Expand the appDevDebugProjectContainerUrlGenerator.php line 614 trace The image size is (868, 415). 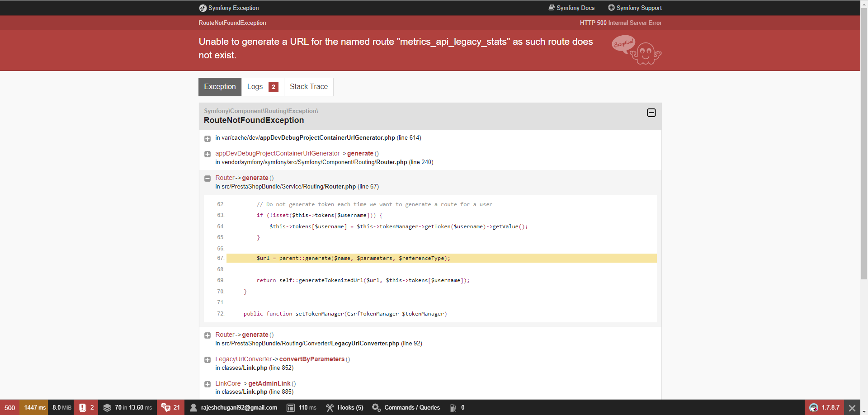[x=208, y=139]
